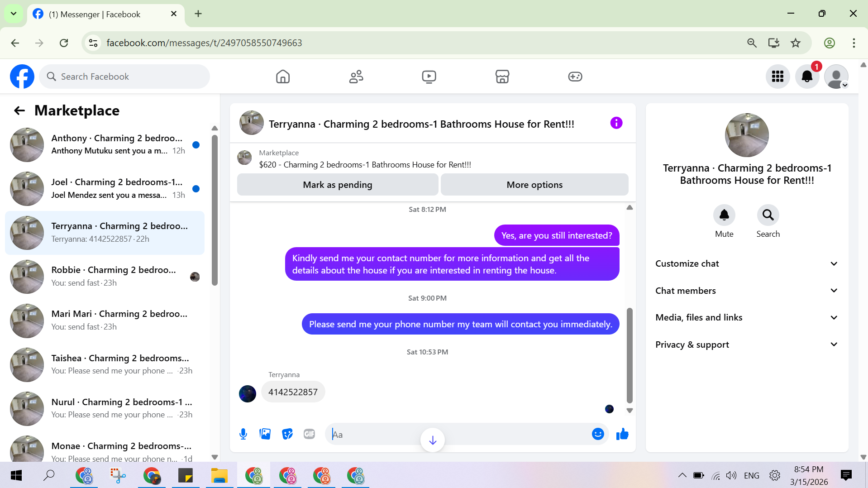Open the Messenger Facebook browser tab
The image size is (868, 488).
[x=106, y=14]
